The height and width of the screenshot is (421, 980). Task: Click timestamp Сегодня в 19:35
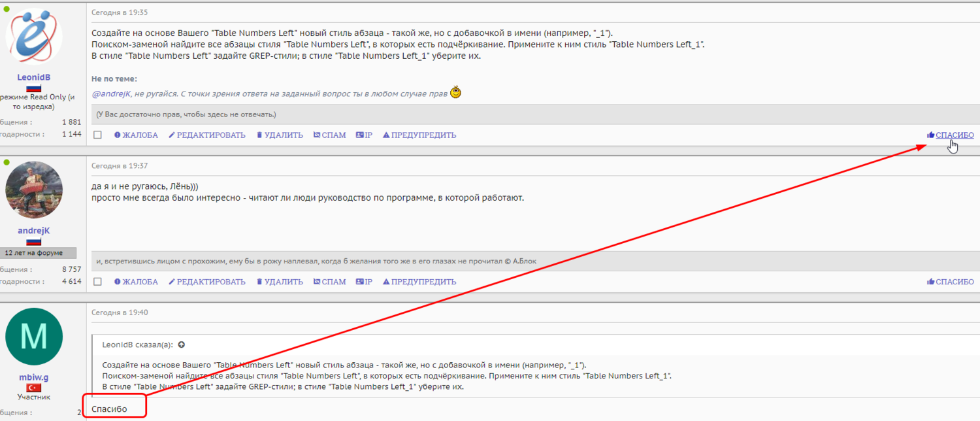120,12
